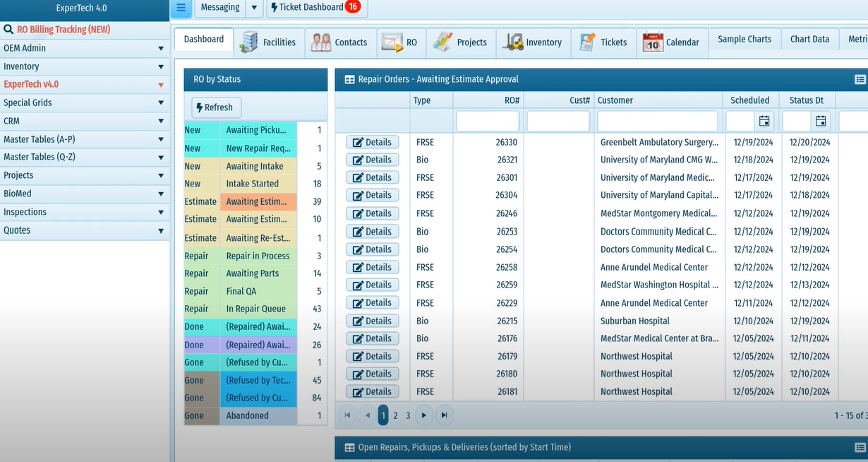Click the Repair Orders grid header icon
The width and height of the screenshot is (868, 462).
tap(349, 80)
